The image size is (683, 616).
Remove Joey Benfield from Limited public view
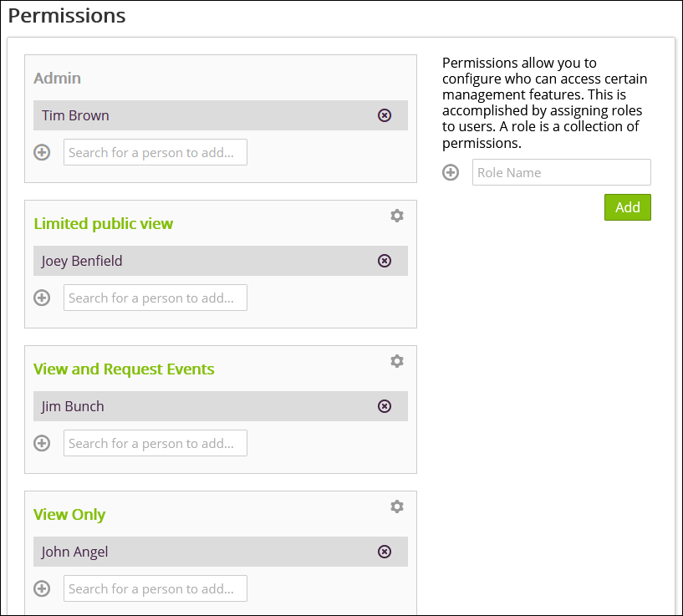coord(385,261)
